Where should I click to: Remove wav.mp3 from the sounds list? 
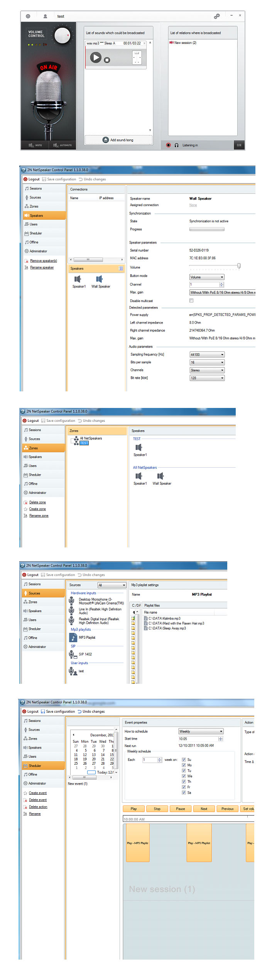point(144,43)
